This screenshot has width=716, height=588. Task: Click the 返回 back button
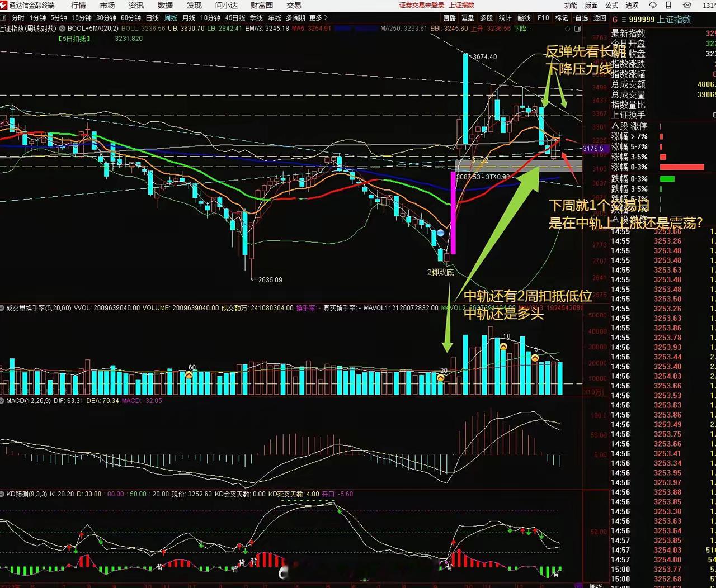pyautogui.click(x=600, y=18)
